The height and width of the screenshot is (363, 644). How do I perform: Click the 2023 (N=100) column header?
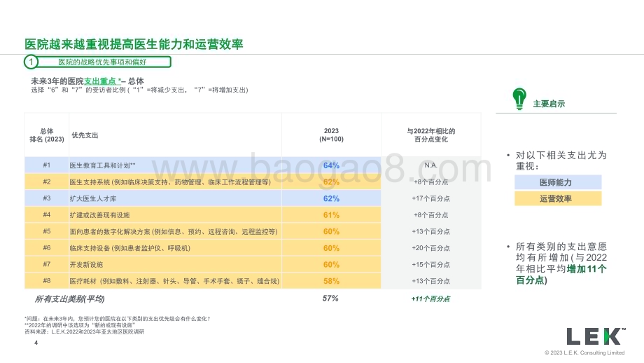click(x=331, y=135)
